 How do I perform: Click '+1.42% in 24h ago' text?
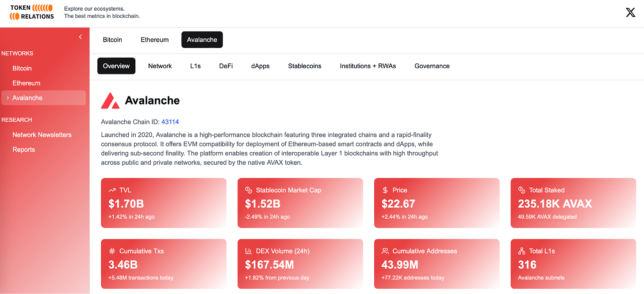[131, 217]
